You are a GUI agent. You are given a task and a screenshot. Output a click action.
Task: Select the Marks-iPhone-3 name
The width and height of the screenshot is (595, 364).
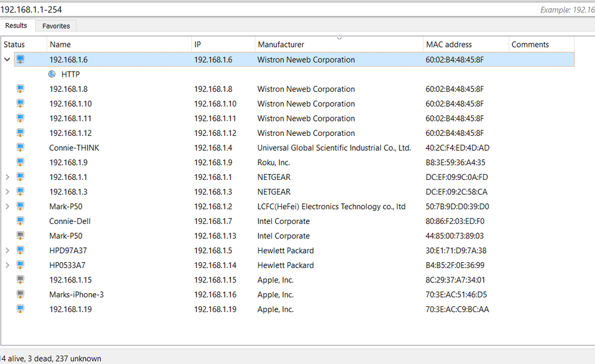click(76, 294)
